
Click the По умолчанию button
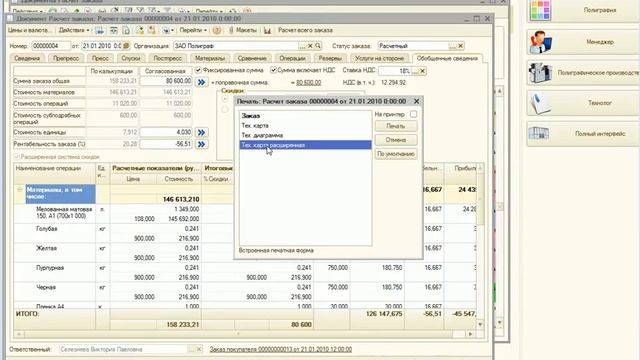(x=396, y=154)
